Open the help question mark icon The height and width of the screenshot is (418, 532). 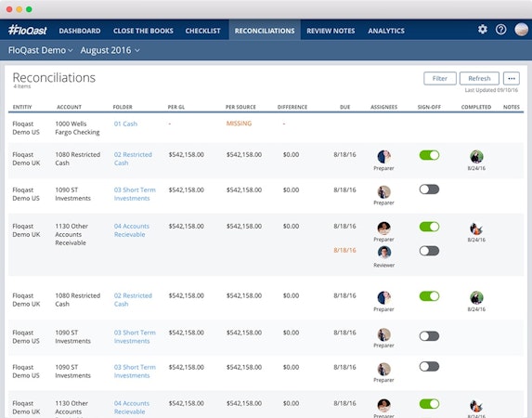coord(500,30)
